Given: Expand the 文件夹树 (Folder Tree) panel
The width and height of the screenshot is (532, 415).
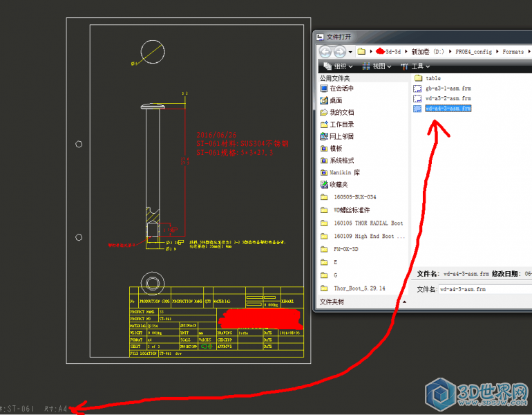Looking at the screenshot, I should 362,302.
